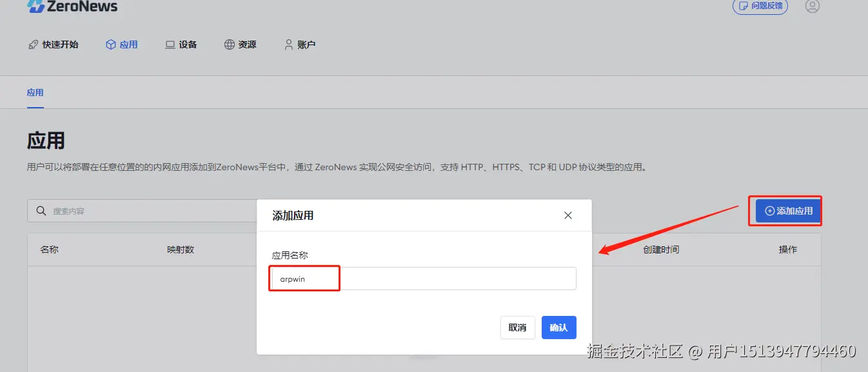Screen dimensions: 868x372
Task: Open the 快速开始 menu item
Action: (54, 44)
